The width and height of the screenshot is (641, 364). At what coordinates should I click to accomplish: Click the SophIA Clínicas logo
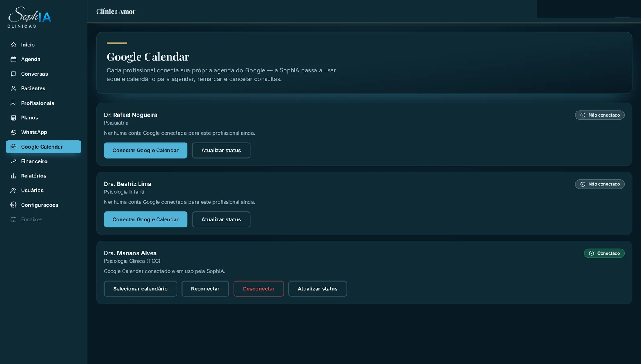point(30,17)
